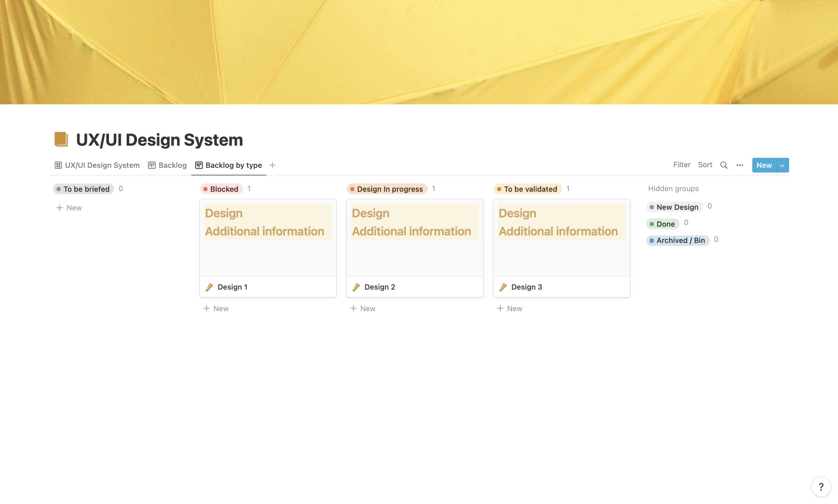This screenshot has width=838, height=504.
Task: Click the Blocked group label
Action: 221,189
